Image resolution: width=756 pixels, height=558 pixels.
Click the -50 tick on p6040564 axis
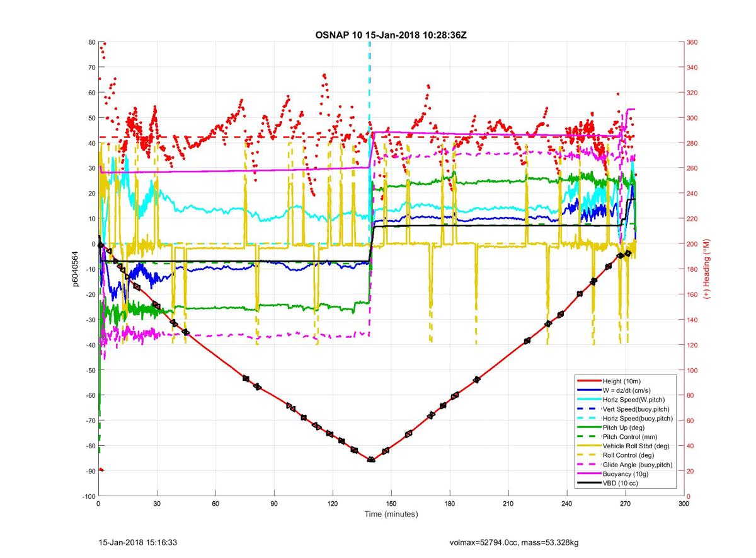tap(89, 370)
